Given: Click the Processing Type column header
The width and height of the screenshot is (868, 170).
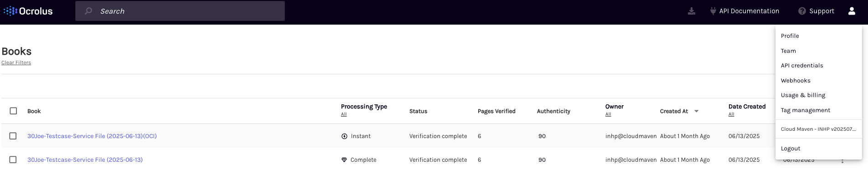Looking at the screenshot, I should [364, 107].
